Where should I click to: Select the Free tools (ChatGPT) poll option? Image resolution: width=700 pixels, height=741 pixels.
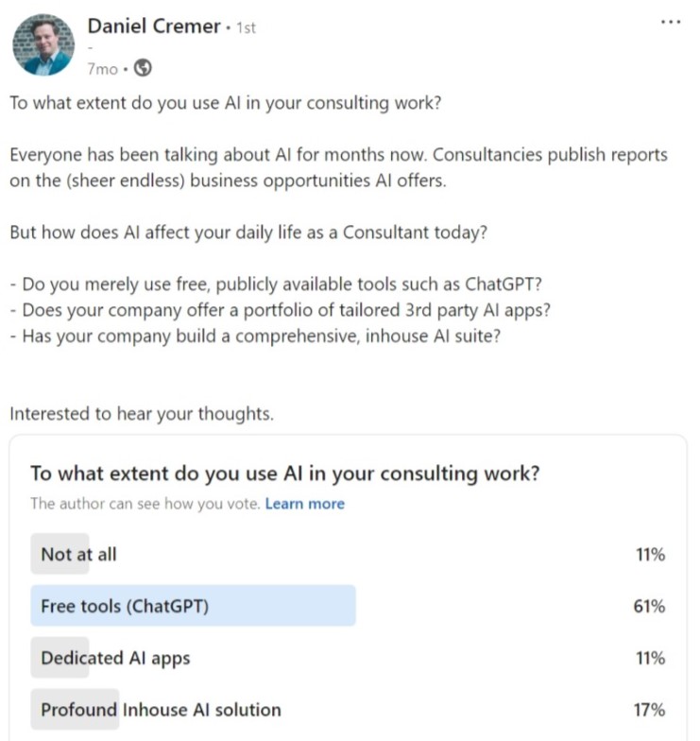348,606
